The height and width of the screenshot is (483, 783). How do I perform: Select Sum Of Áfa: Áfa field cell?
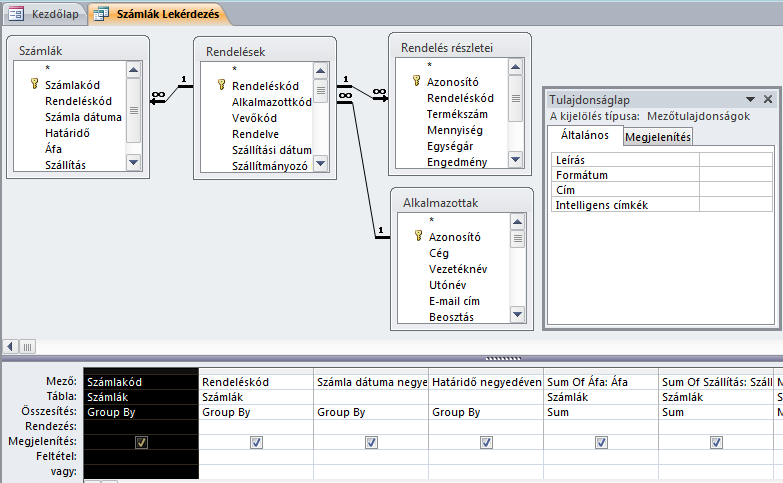601,382
